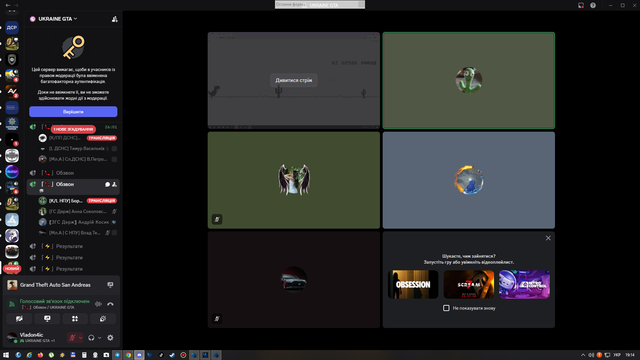The image size is (640, 360).
Task: Check the Не показувати знову checkbox
Action: click(446, 308)
